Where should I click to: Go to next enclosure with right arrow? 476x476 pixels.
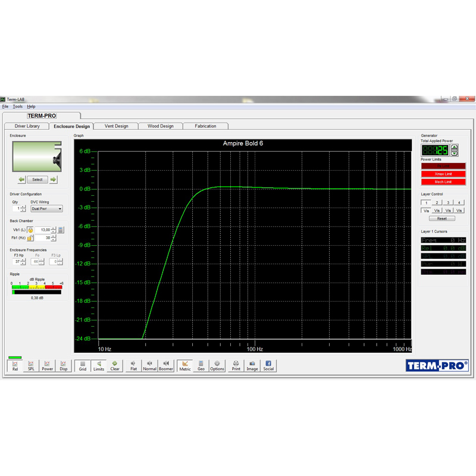coord(53,179)
